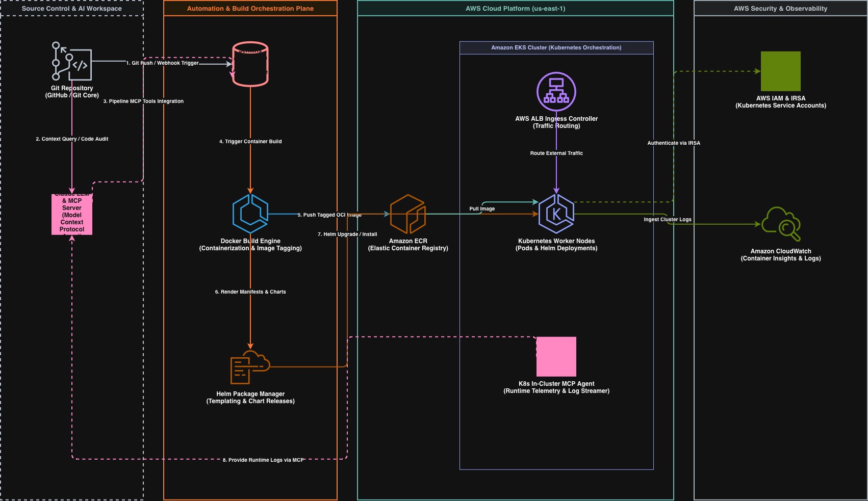Screen dimensions: 868x501
Task: Click the AWS Cloud Platform (us-east-1) header
Action: [x=516, y=8]
